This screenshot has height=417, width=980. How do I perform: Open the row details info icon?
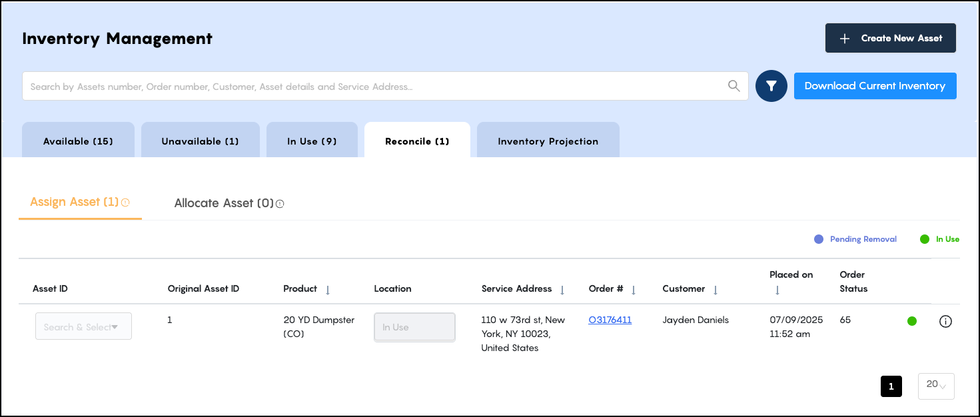tap(945, 321)
